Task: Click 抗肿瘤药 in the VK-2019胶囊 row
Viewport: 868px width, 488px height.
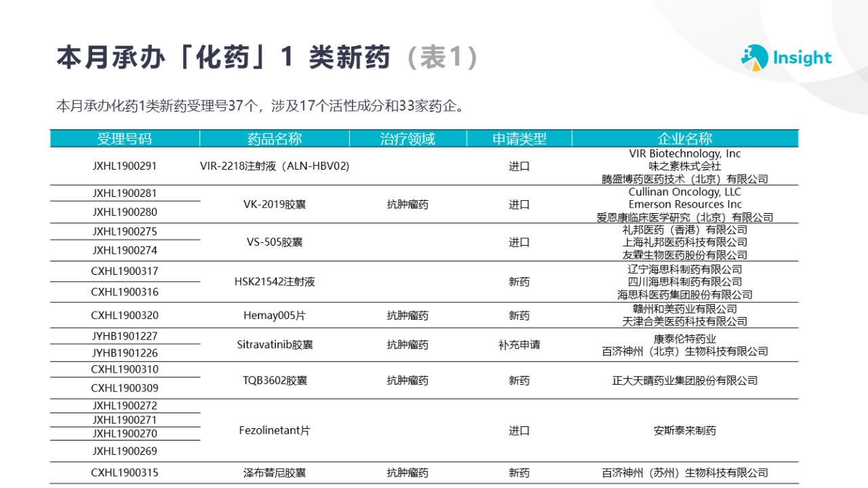Action: [408, 204]
